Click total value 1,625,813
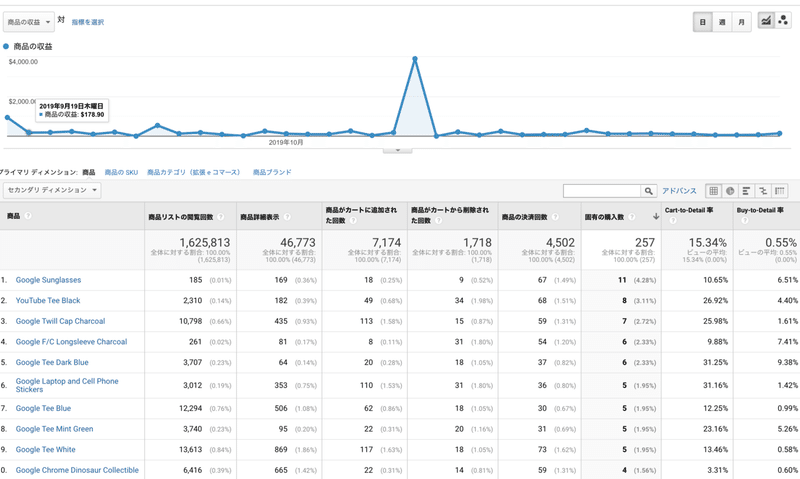This screenshot has width=800, height=479. click(x=205, y=242)
